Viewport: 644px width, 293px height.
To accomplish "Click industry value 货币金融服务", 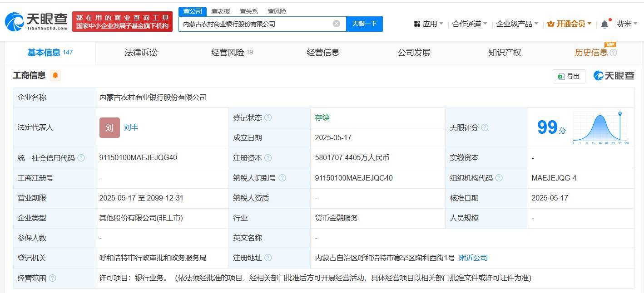I will coord(337,218).
